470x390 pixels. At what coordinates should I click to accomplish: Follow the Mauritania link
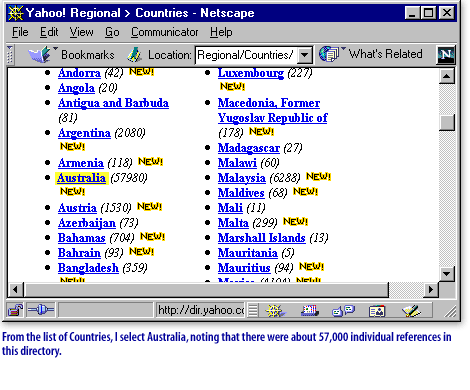[248, 253]
